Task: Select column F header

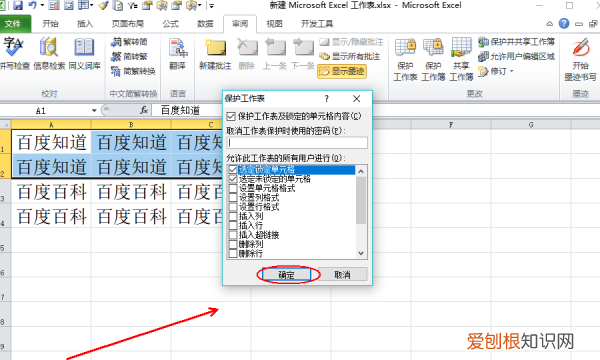Action: tap(451, 125)
